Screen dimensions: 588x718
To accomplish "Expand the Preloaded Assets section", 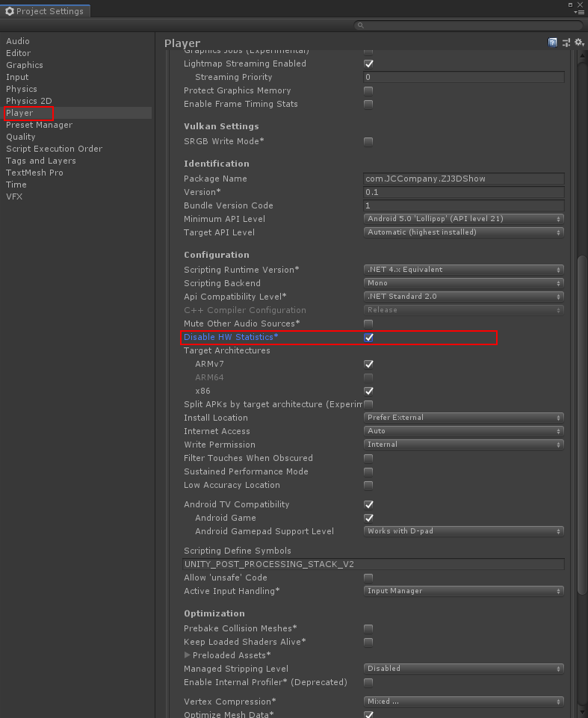I will [188, 654].
